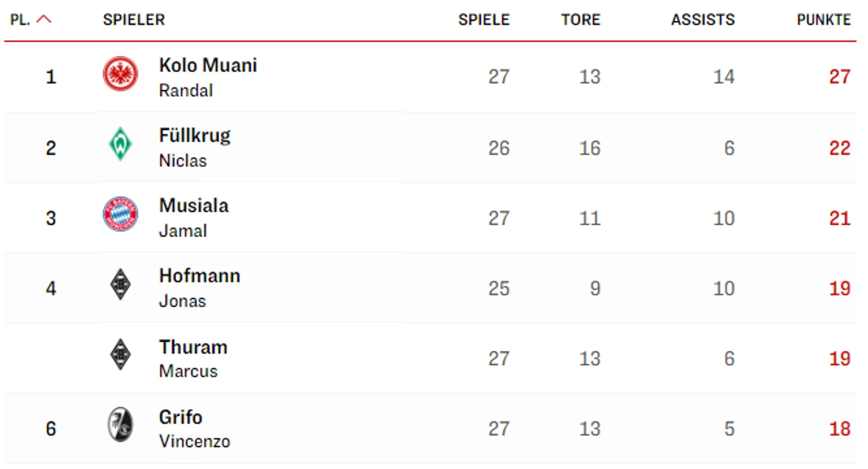The image size is (868, 469).
Task: Sort table by ASSISTS column
Action: tap(703, 20)
